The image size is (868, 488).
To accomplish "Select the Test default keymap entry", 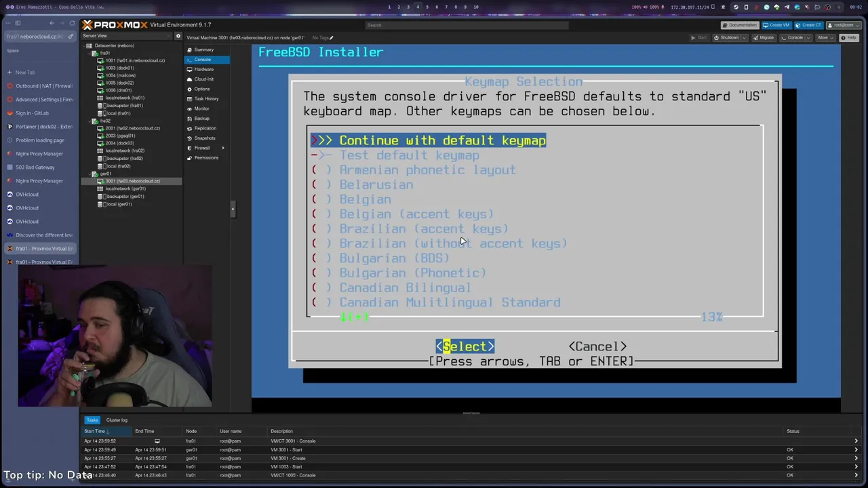I will point(395,155).
